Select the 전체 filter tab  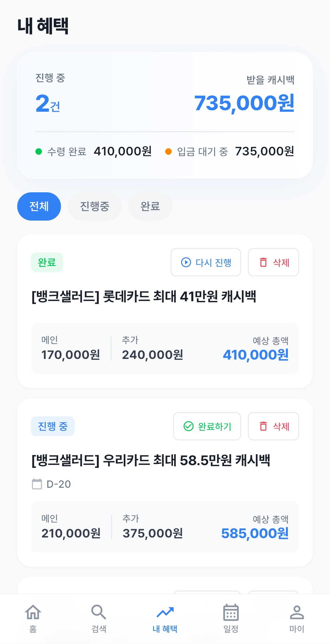[39, 206]
